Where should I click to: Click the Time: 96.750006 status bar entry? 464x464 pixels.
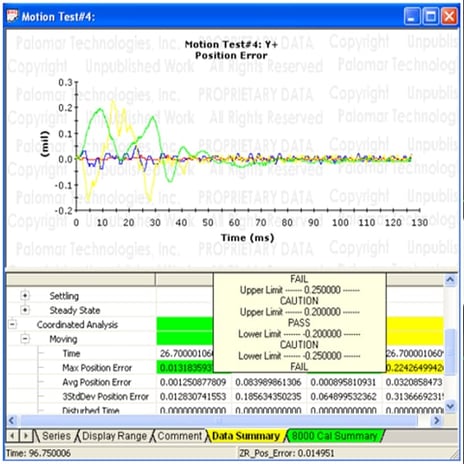click(38, 453)
